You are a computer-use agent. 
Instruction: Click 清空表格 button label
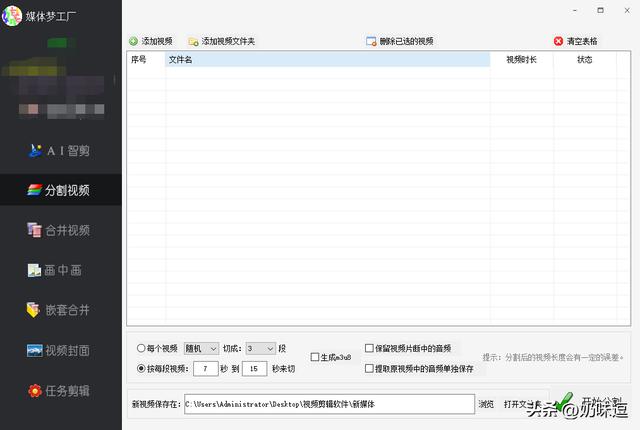582,41
